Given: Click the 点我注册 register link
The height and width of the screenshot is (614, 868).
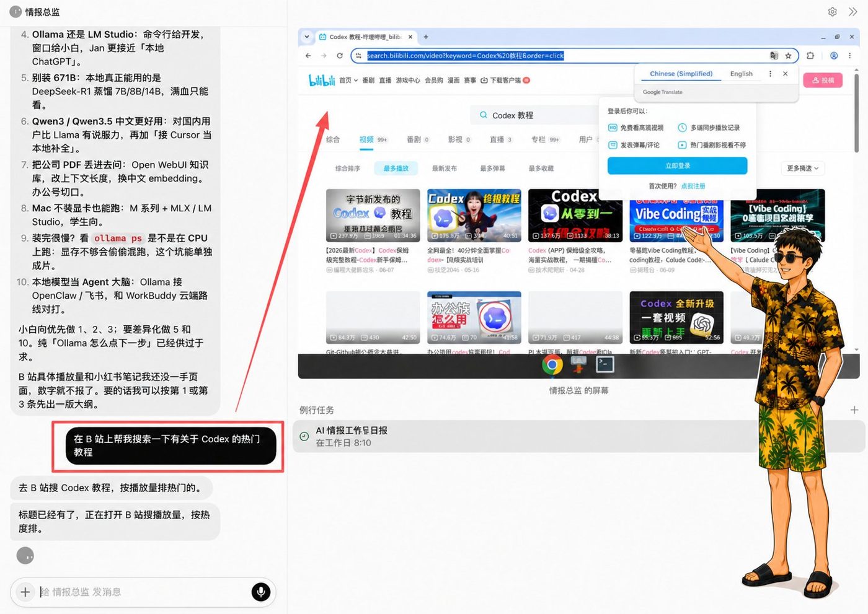Looking at the screenshot, I should [693, 186].
